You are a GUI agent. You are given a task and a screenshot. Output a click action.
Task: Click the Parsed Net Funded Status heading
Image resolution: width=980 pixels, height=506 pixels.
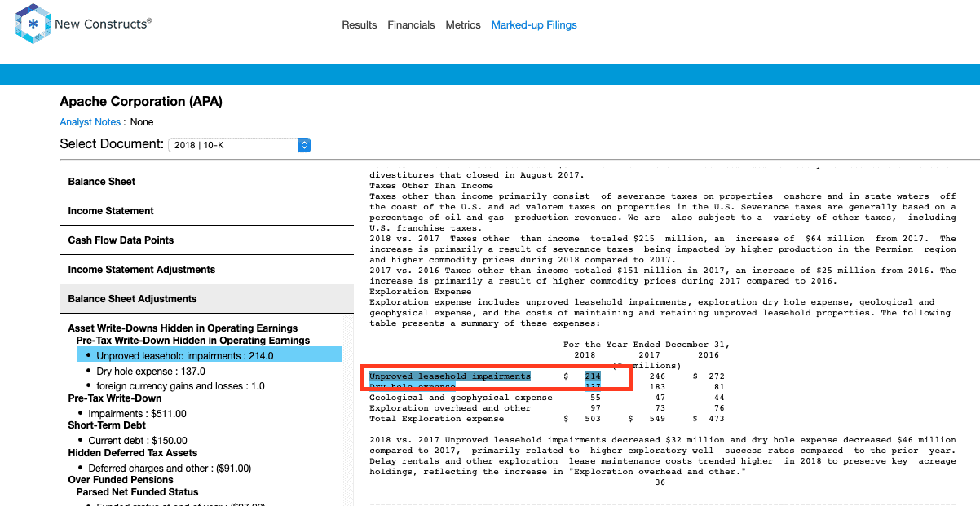pos(138,492)
